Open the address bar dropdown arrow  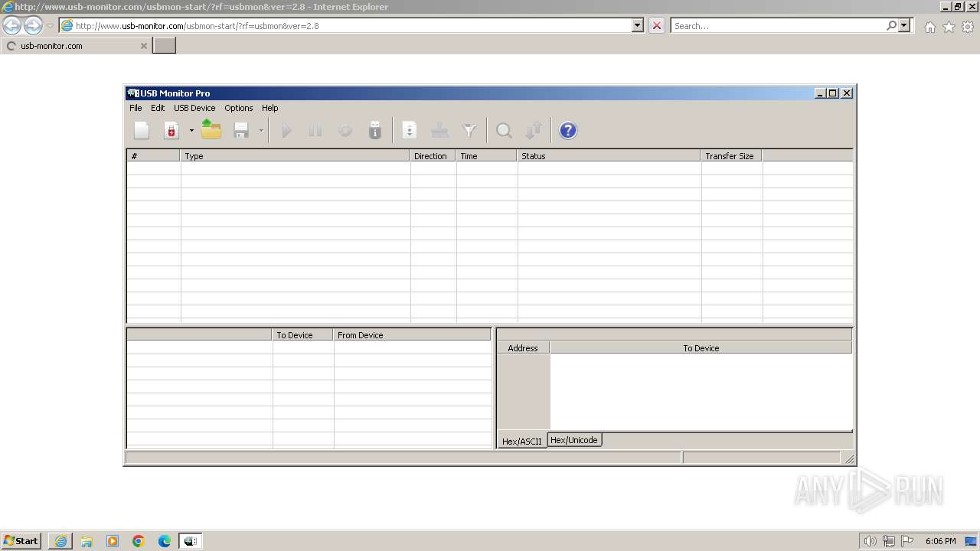click(638, 25)
